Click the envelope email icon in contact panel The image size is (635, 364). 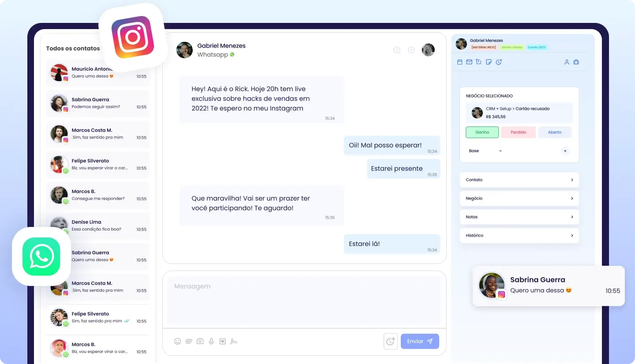(469, 62)
